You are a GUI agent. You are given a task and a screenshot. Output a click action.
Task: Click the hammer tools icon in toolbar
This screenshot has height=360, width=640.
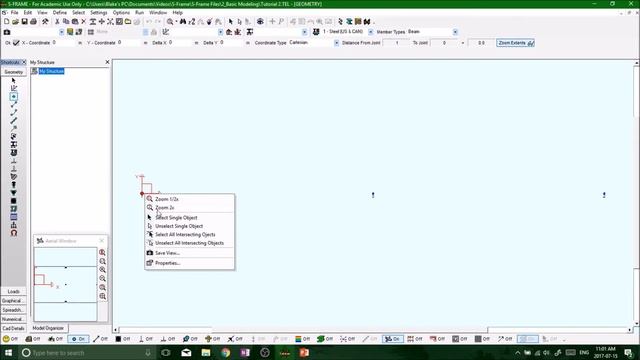pyautogui.click(x=45, y=22)
